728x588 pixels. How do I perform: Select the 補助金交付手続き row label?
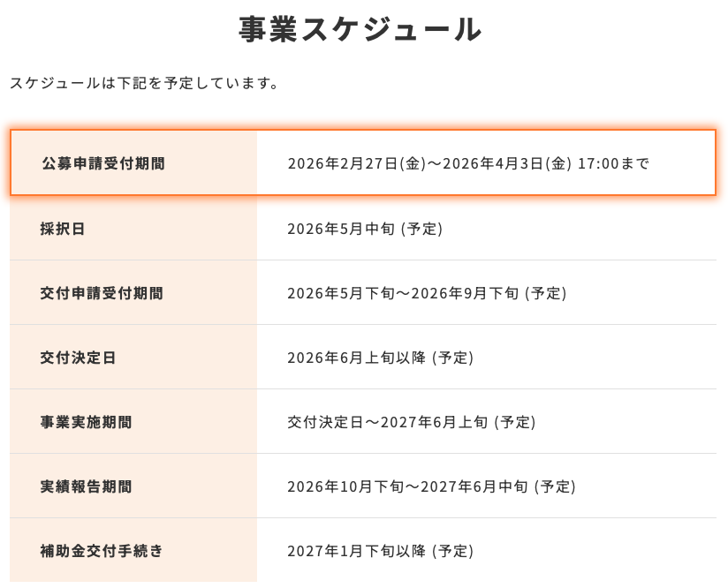[102, 551]
